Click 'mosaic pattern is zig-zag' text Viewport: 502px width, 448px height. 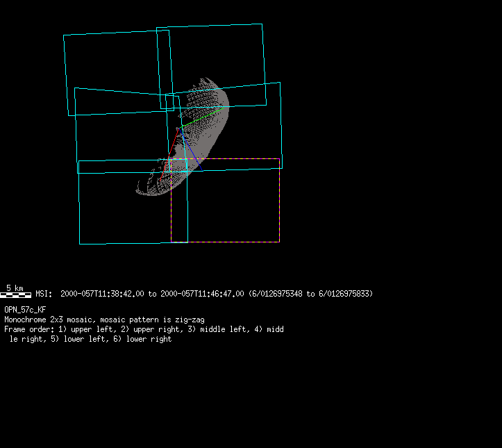[x=152, y=320]
